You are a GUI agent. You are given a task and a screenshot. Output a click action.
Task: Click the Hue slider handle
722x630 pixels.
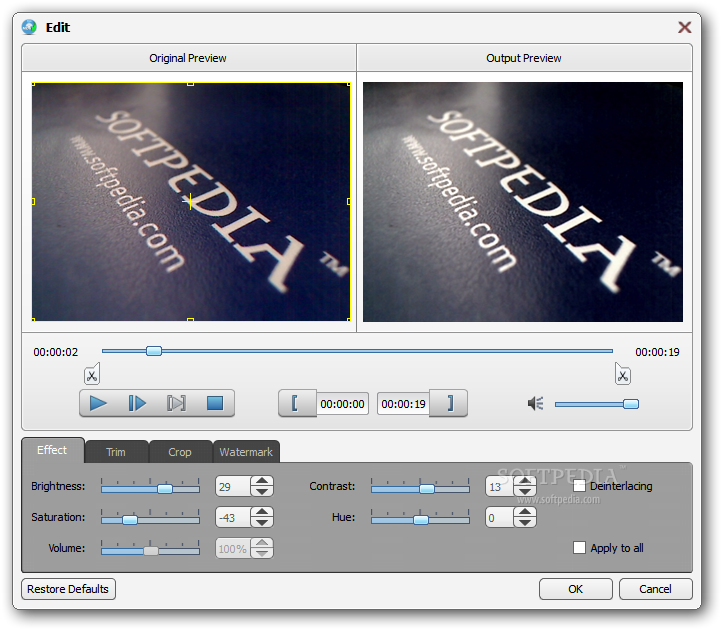pyautogui.click(x=421, y=520)
